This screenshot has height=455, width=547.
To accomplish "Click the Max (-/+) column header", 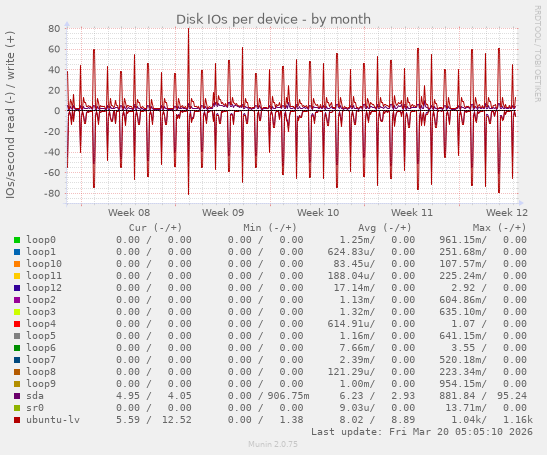I will tap(499, 228).
